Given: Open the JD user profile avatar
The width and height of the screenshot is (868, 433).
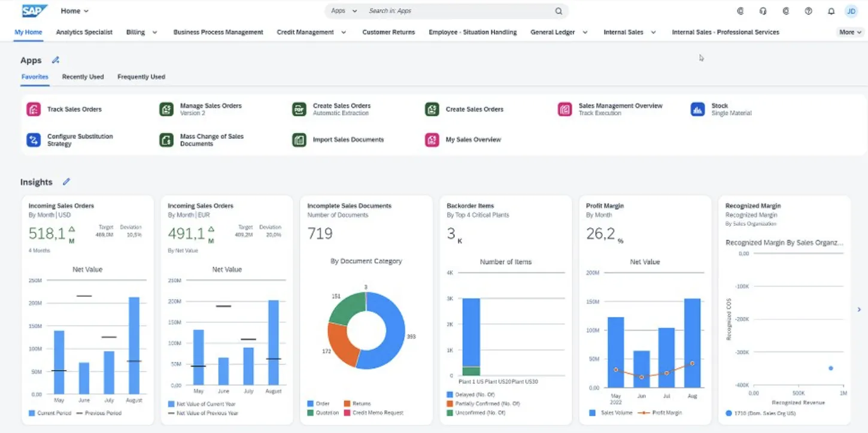Looking at the screenshot, I should click(x=851, y=11).
